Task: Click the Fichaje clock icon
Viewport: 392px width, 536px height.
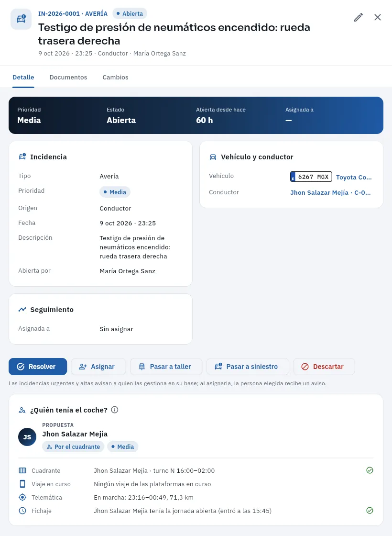Action: tap(22, 511)
